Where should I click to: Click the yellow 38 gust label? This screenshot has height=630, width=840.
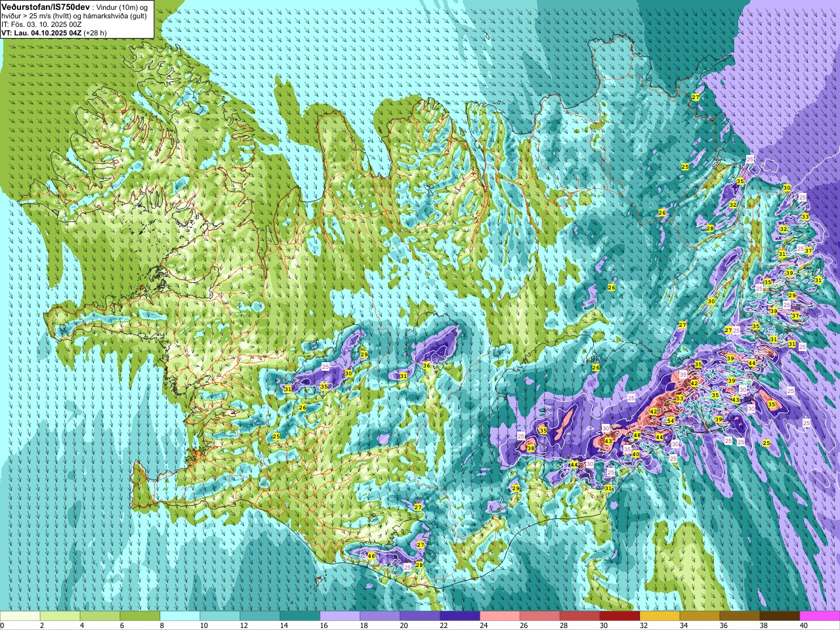(531, 448)
